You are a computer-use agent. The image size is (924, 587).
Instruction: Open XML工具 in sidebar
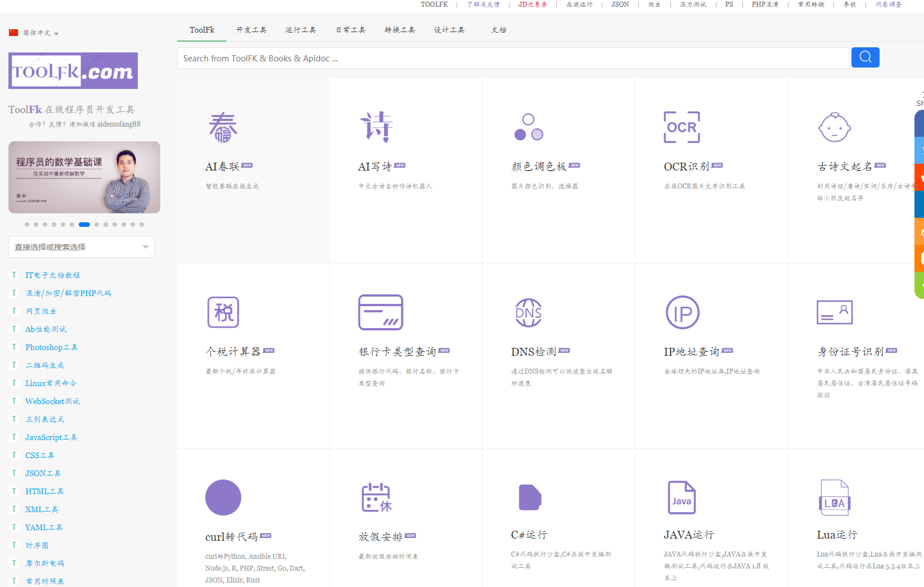tap(42, 509)
